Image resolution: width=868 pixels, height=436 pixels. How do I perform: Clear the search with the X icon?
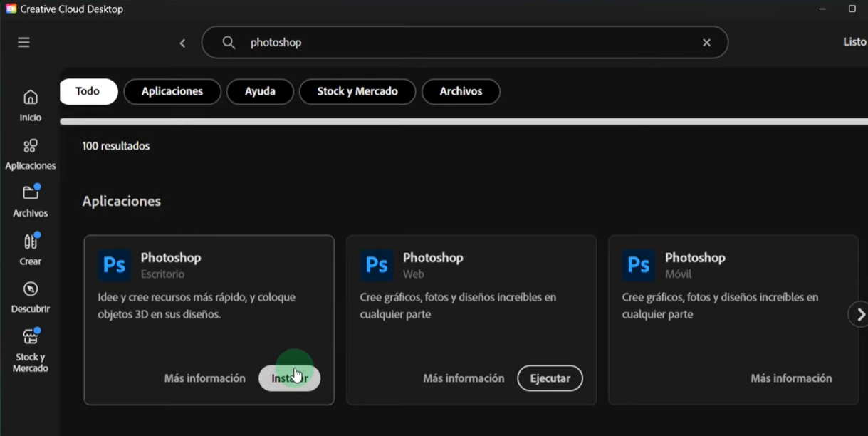pyautogui.click(x=706, y=42)
